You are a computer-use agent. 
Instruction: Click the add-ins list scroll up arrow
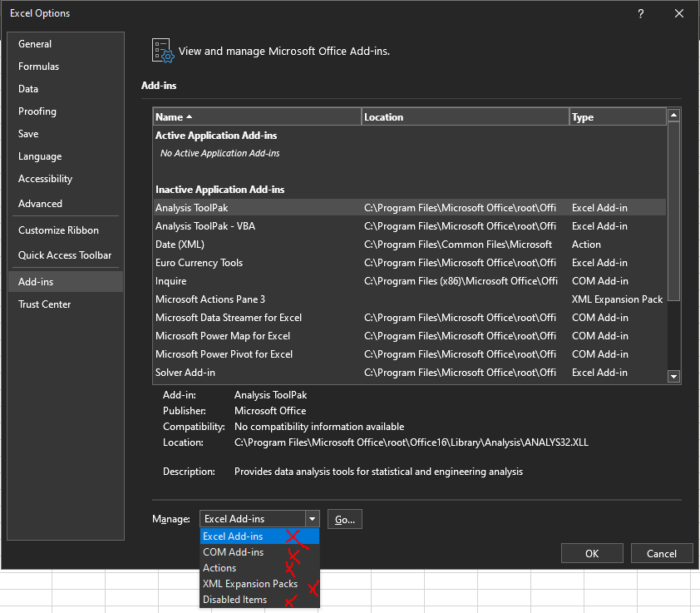(673, 116)
